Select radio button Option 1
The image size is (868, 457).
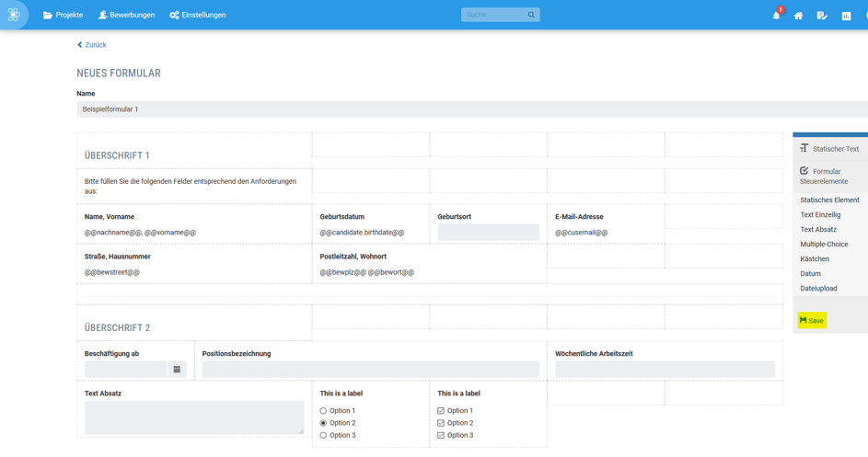(323, 410)
